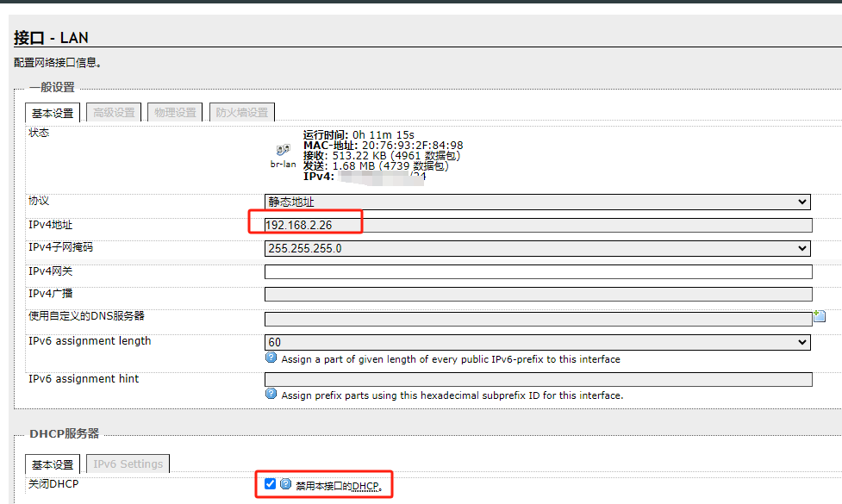Viewport: 842px width, 504px height.
Task: Click the br-lan bridge interface icon
Action: 283,150
